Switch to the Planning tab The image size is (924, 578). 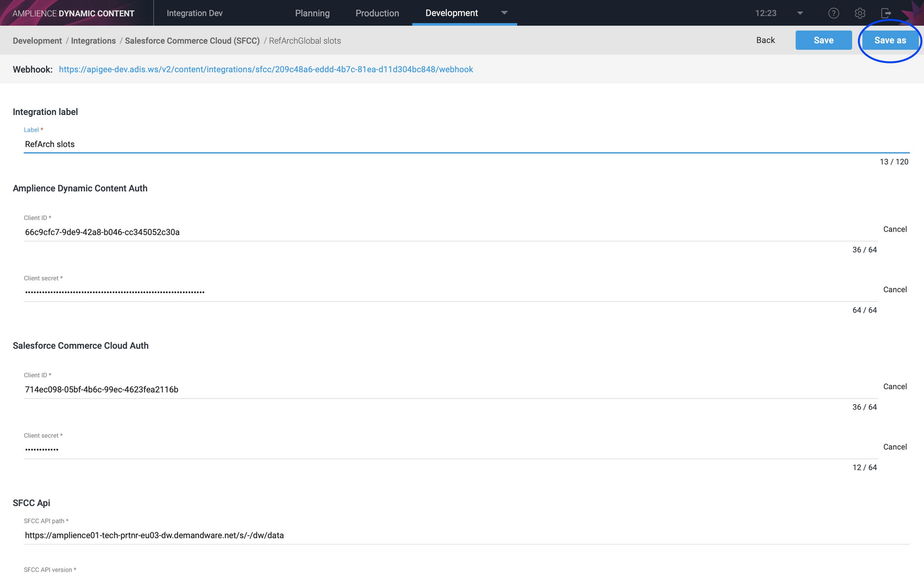pos(312,13)
